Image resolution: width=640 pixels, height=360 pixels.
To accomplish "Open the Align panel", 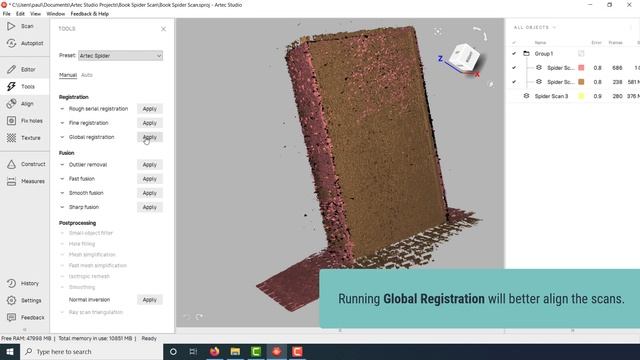I will (20, 104).
